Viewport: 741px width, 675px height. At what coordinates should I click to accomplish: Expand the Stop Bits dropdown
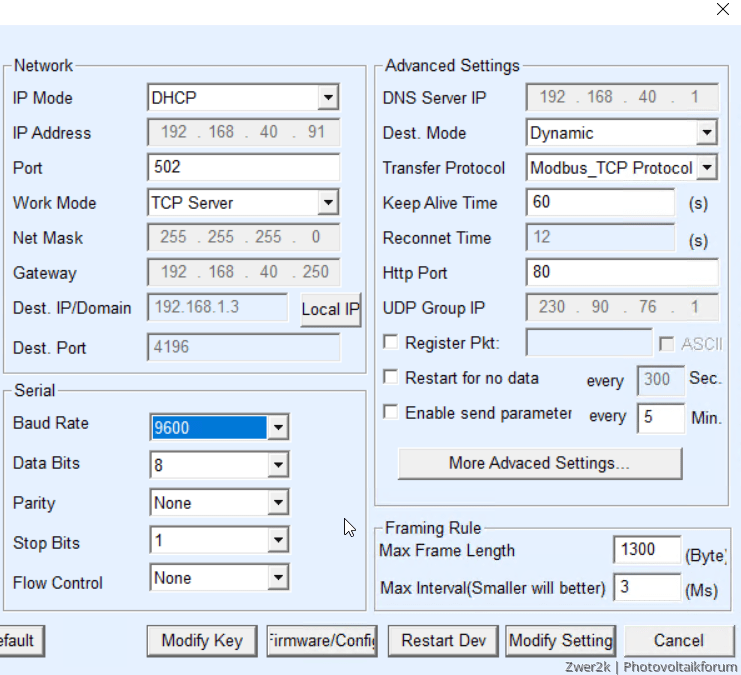tap(278, 542)
